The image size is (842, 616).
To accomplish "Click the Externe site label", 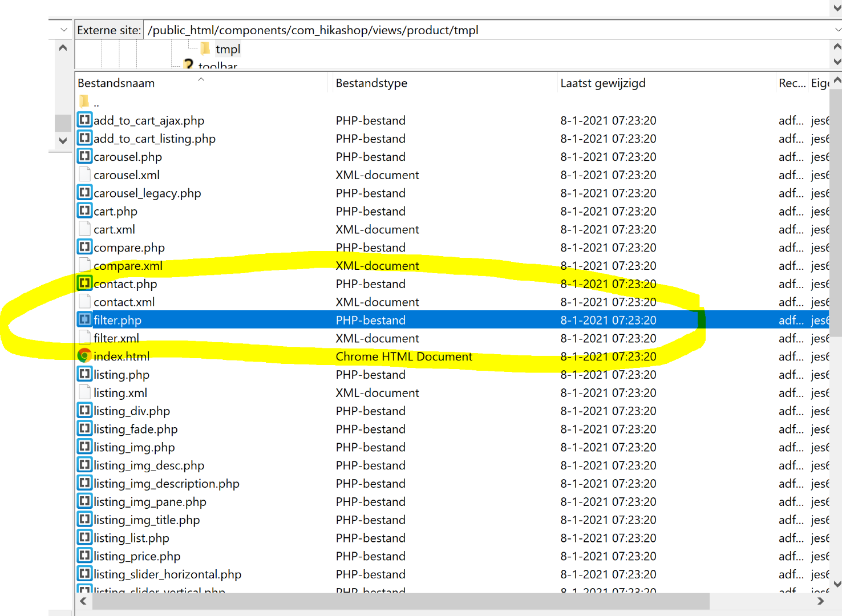I will (x=109, y=30).
